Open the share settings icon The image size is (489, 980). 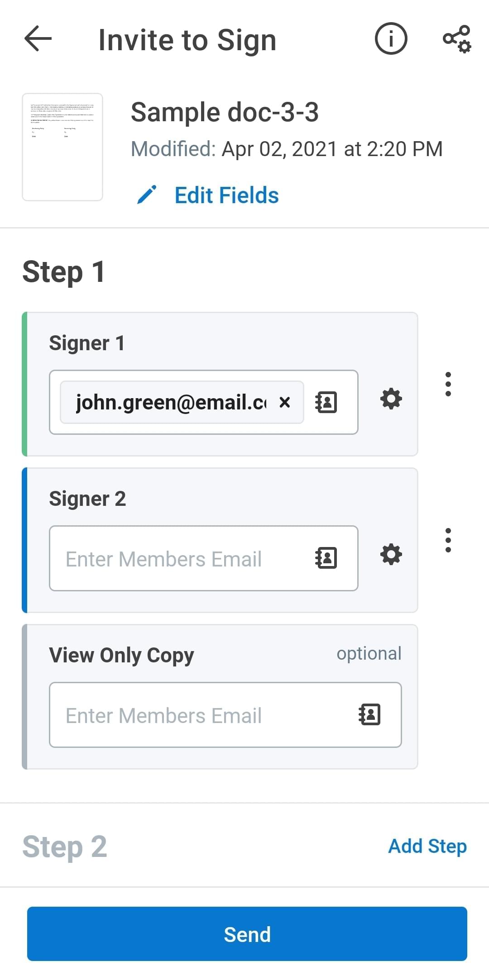[x=457, y=39]
